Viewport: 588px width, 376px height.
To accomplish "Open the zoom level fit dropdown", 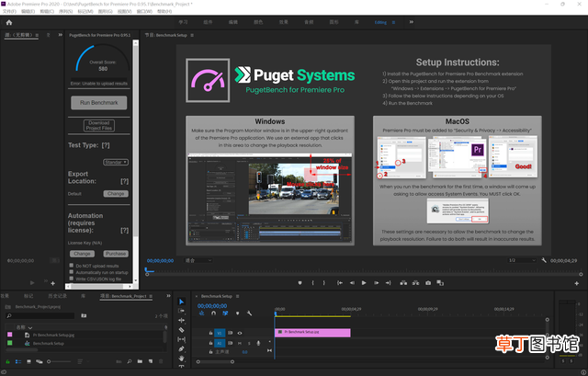I will click(198, 260).
